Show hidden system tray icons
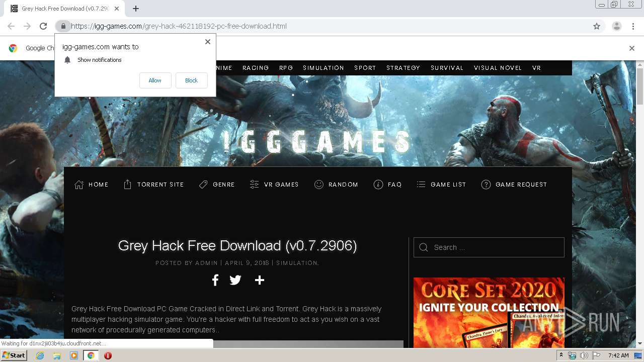 point(561,355)
